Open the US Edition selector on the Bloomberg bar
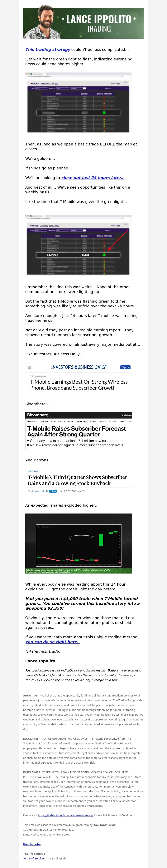 coord(127,416)
